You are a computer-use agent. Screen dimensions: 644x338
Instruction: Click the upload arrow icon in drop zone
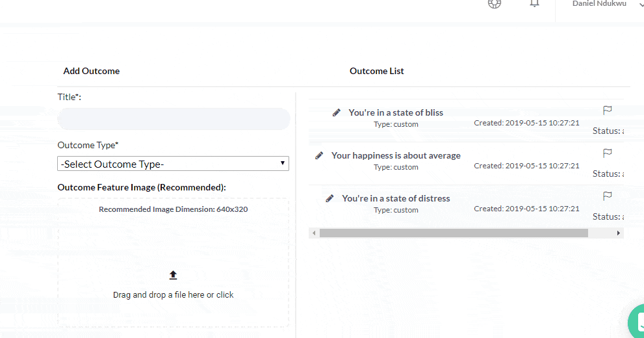coord(174,275)
